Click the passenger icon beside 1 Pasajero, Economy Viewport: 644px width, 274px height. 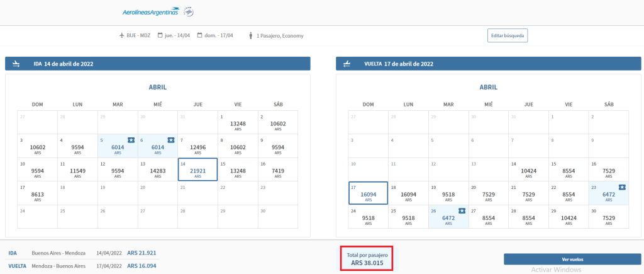point(251,35)
